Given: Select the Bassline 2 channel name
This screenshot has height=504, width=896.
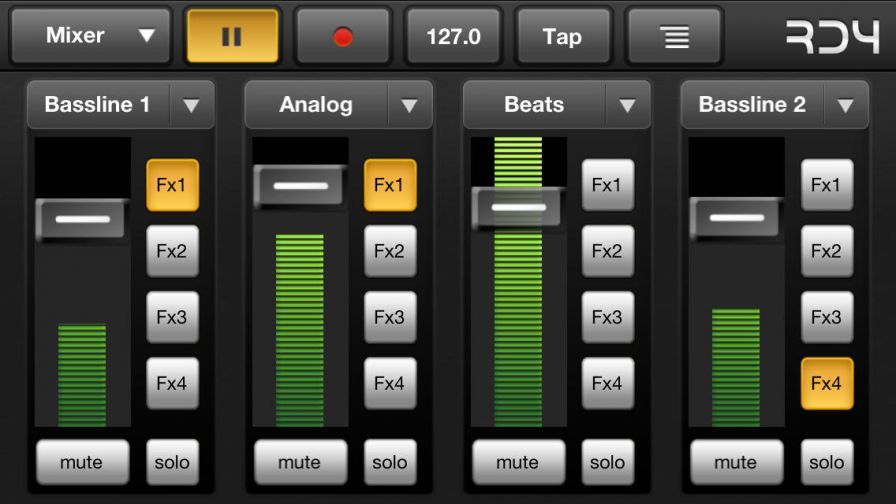Looking at the screenshot, I should point(752,105).
